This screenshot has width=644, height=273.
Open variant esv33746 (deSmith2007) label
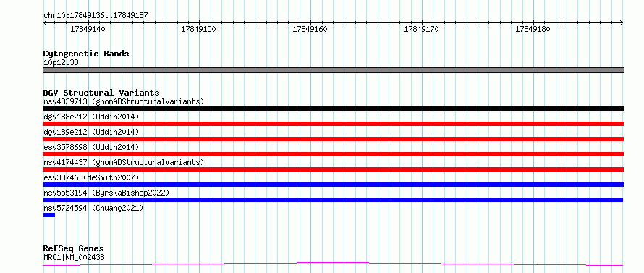pos(91,177)
